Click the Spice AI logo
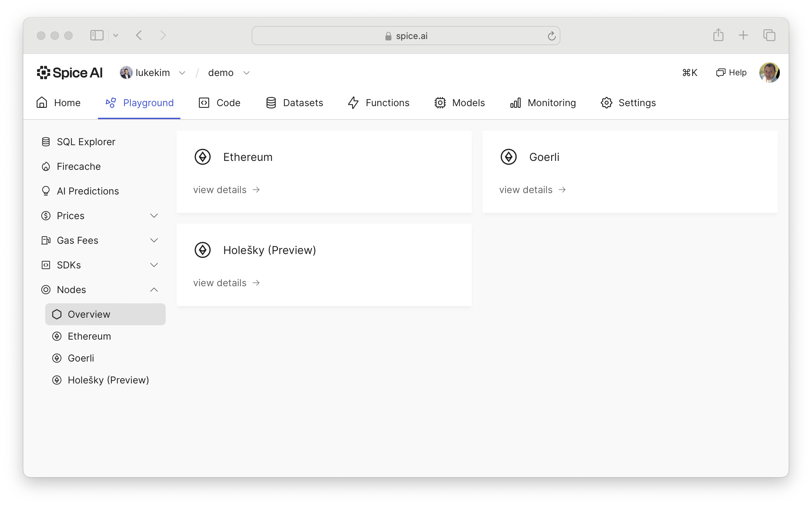 point(70,73)
